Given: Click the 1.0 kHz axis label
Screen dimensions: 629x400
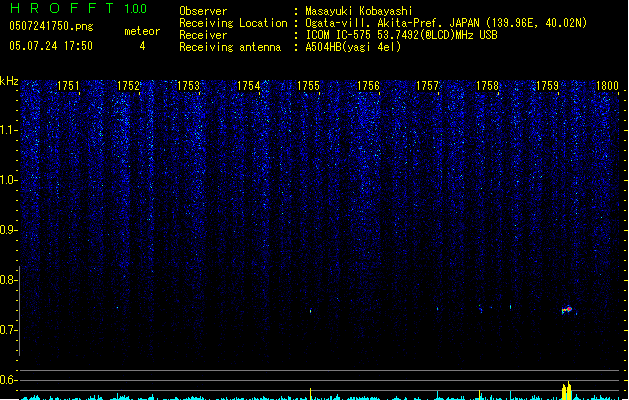Looking at the screenshot, I should 8,180.
